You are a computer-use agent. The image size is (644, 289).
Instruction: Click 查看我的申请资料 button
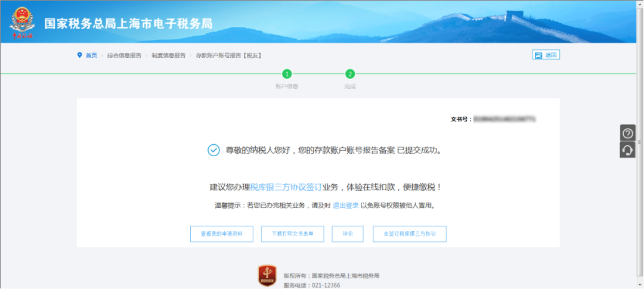pyautogui.click(x=222, y=234)
